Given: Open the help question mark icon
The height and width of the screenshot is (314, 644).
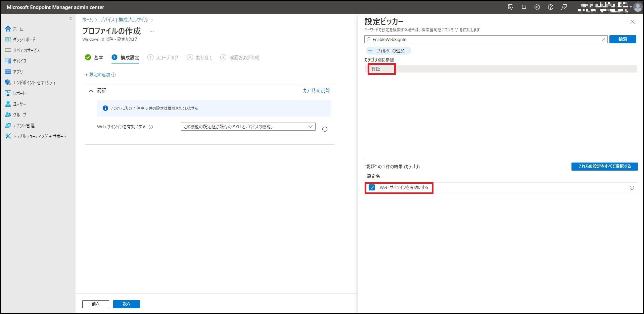Looking at the screenshot, I should [551, 7].
